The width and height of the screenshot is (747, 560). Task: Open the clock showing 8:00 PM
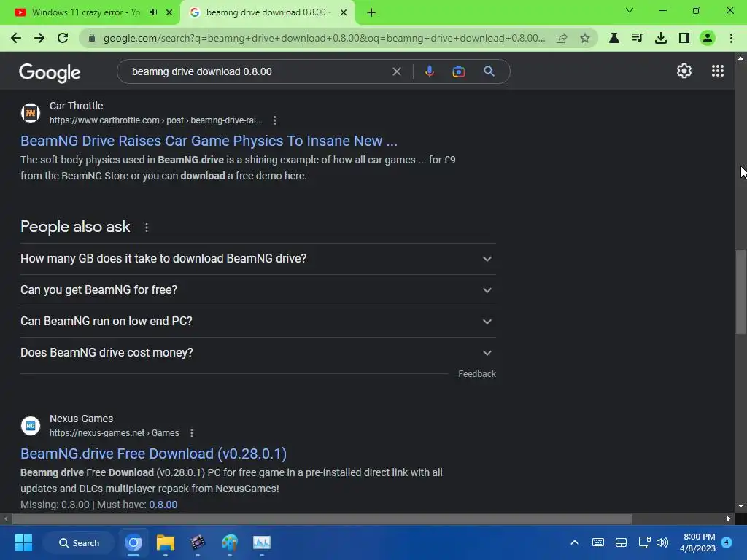697,542
